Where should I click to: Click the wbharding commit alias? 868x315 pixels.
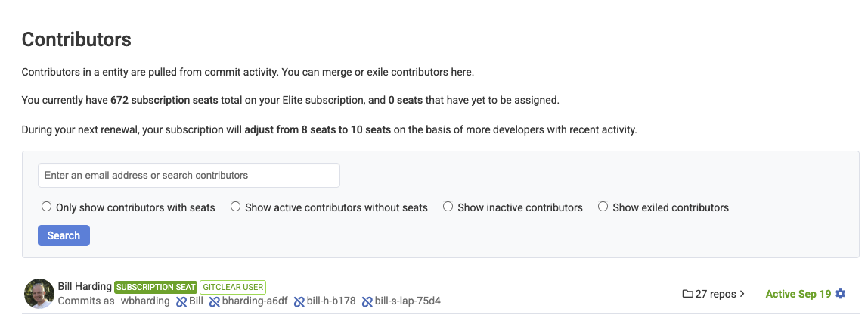click(x=145, y=301)
